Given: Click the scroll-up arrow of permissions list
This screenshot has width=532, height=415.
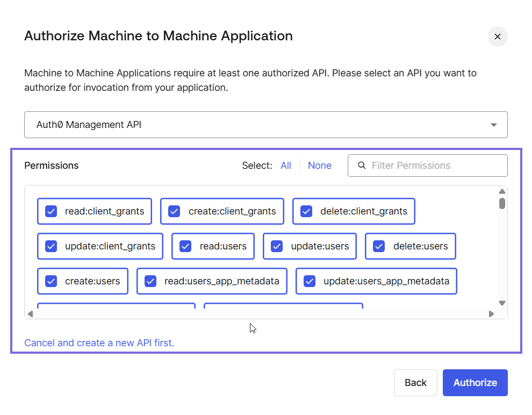Looking at the screenshot, I should click(502, 191).
